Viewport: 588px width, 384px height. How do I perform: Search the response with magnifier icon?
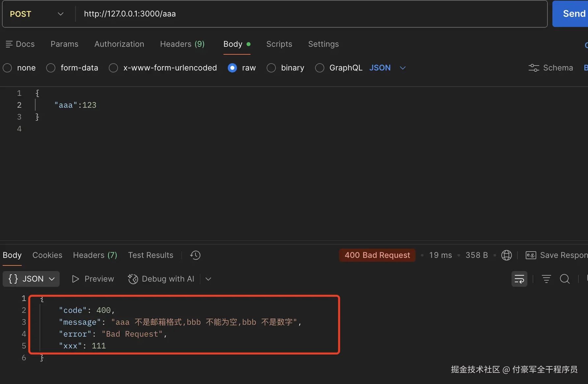[565, 279]
